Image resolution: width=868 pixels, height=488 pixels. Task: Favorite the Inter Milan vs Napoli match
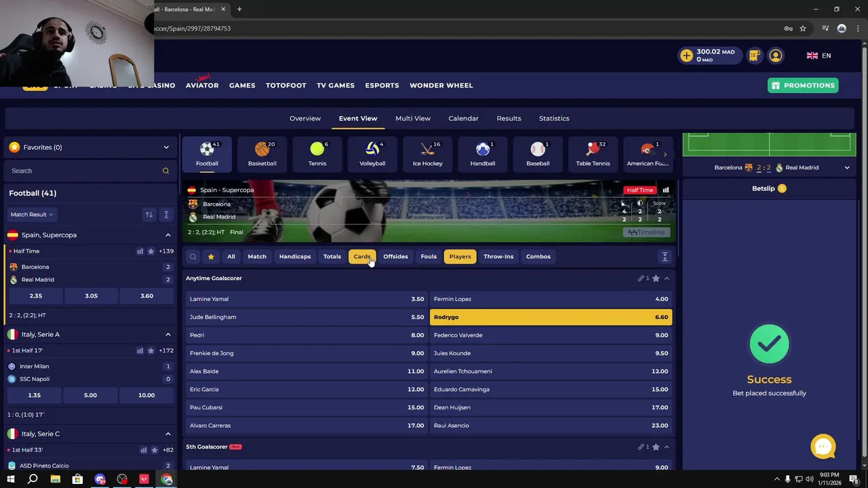point(151,351)
